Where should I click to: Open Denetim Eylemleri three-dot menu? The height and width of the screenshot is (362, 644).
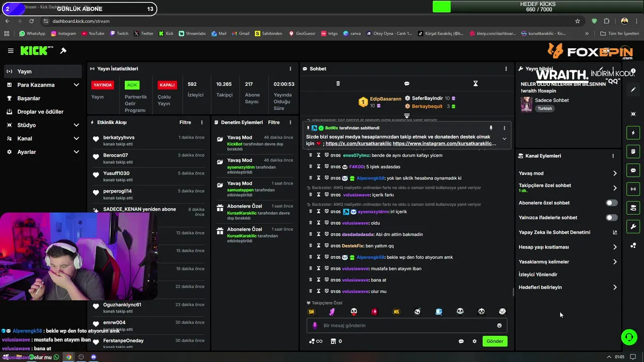(x=290, y=122)
